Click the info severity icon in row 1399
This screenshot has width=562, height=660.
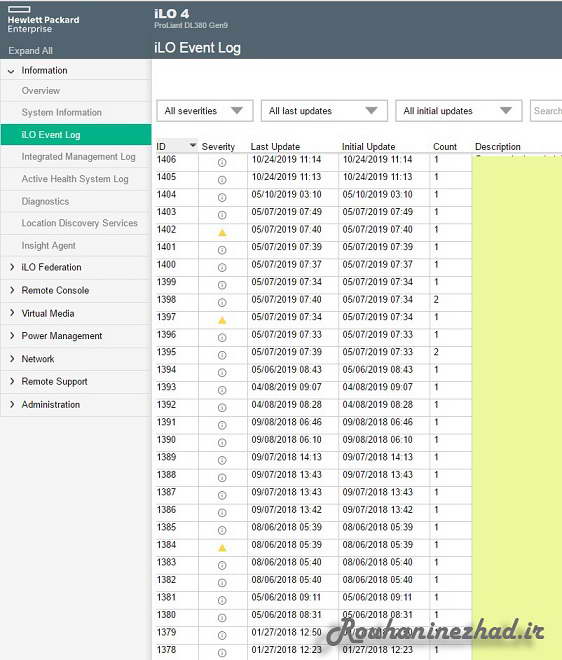tap(222, 285)
